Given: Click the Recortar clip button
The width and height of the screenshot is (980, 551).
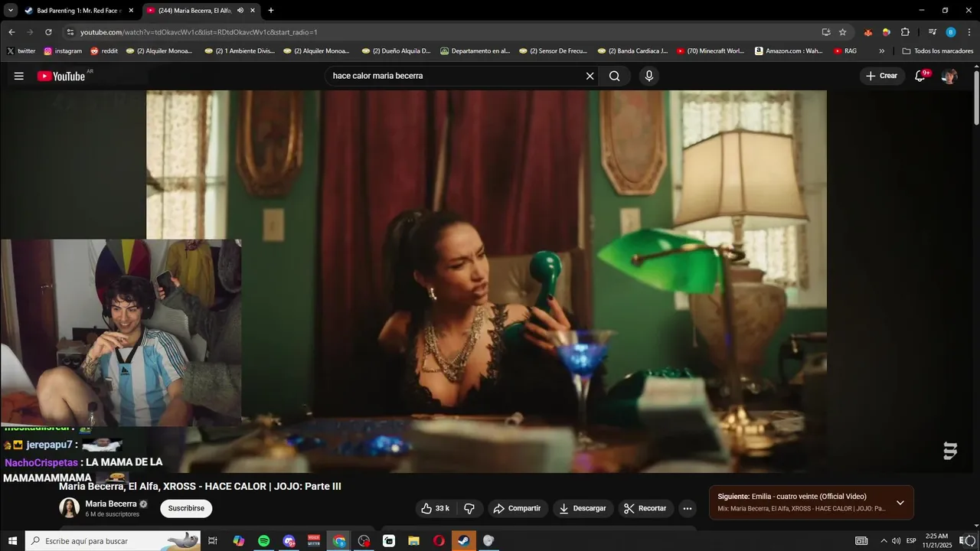Looking at the screenshot, I should coord(645,508).
